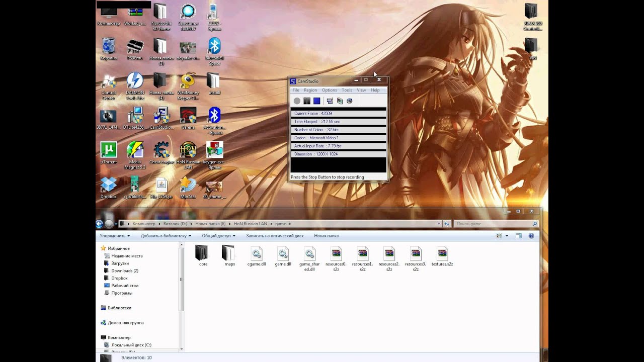The height and width of the screenshot is (362, 644).
Task: Toggle the preview pane button
Action: 519,236
